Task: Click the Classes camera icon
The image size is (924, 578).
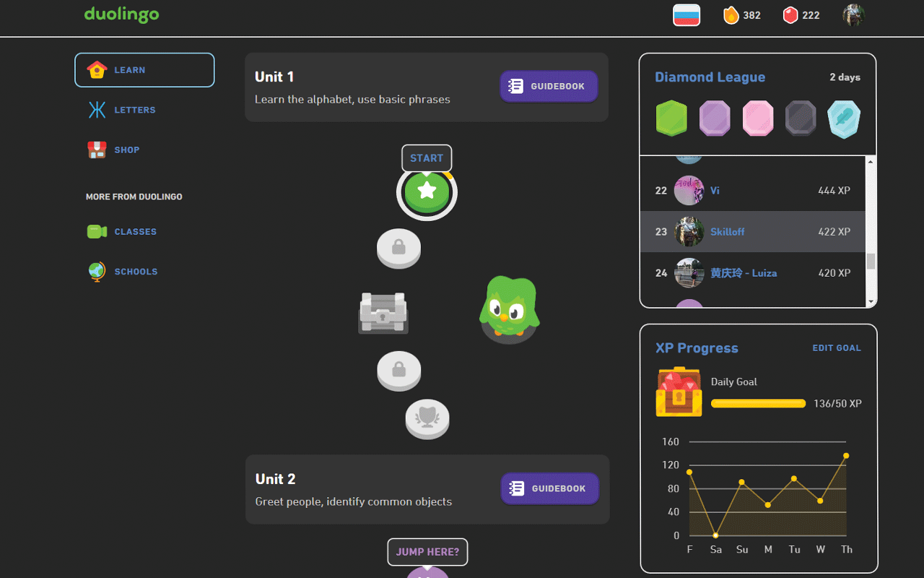Action: 97,232
